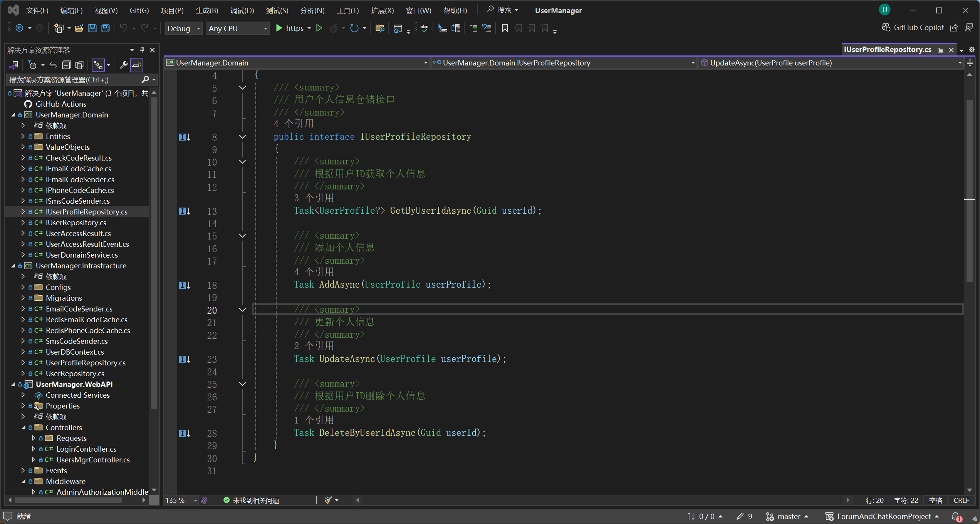The width and height of the screenshot is (980, 524).
Task: Click the Toggle Bookmark toolbar icon
Action: pyautogui.click(x=505, y=28)
